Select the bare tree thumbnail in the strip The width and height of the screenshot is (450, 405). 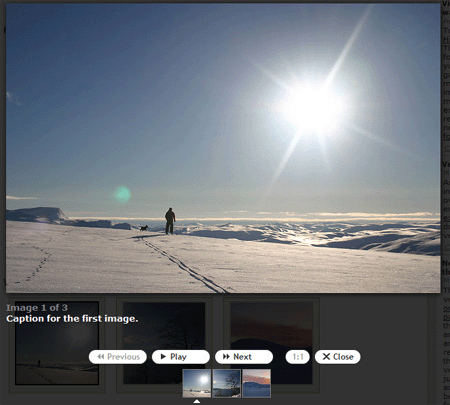[227, 383]
